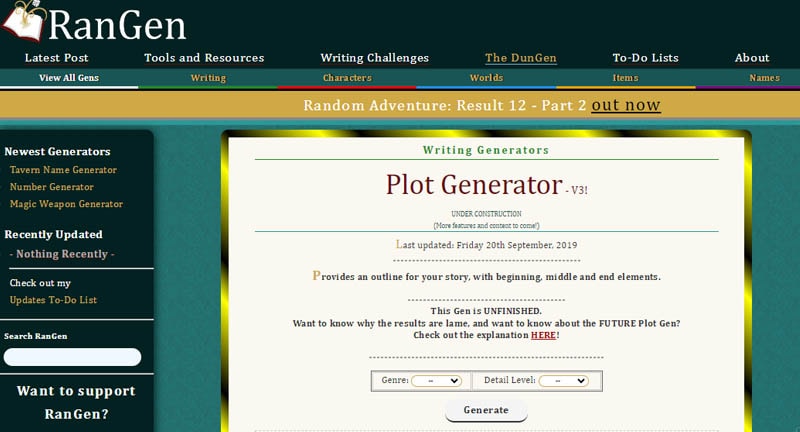This screenshot has width=800, height=432.
Task: Open The DunGen link
Action: coord(520,58)
